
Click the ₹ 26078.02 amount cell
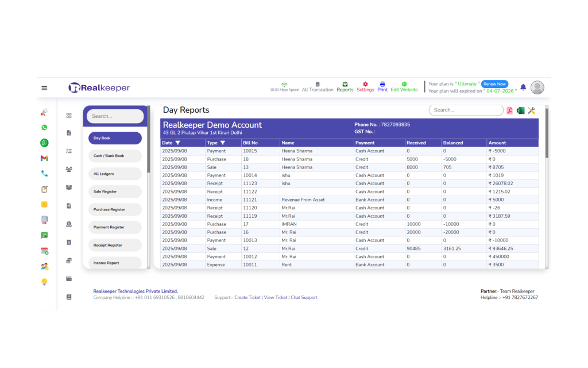coord(512,183)
